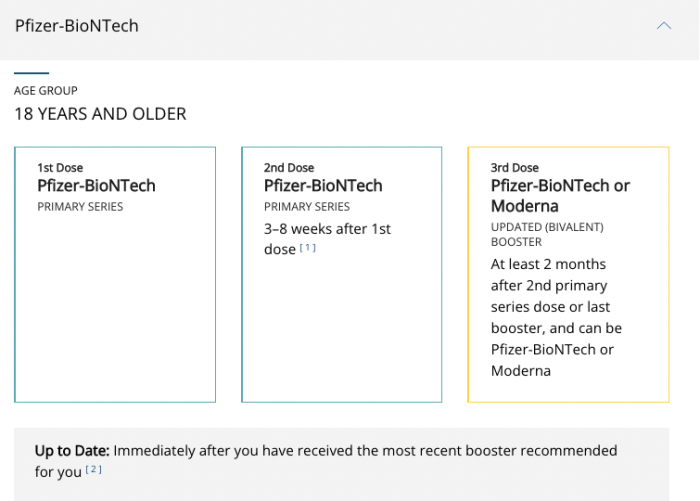Click the Pfizer-BioNTech section header

click(x=77, y=26)
